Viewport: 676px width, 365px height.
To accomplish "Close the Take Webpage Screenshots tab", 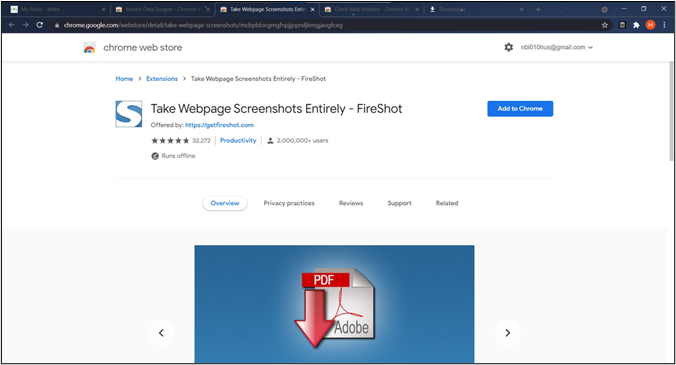I will click(313, 9).
